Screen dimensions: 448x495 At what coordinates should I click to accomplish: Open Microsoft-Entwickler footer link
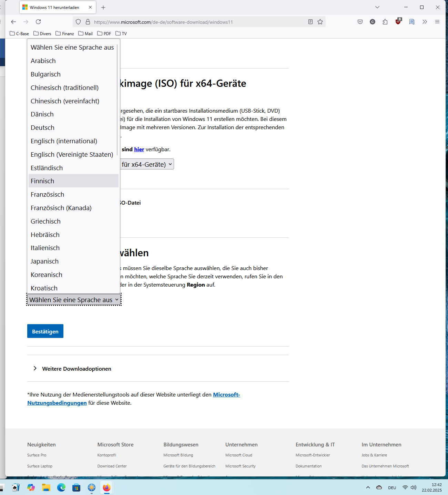[x=313, y=455]
